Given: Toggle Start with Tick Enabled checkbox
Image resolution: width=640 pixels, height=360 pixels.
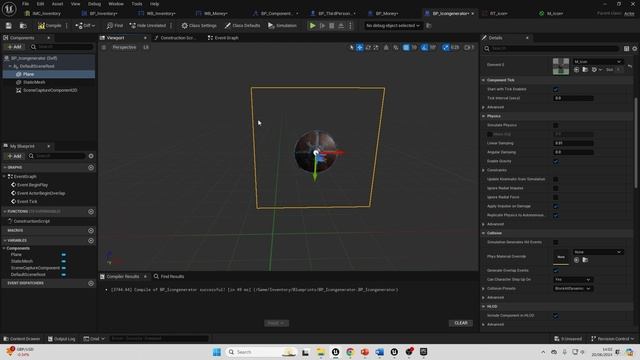Looking at the screenshot, I should [556, 89].
